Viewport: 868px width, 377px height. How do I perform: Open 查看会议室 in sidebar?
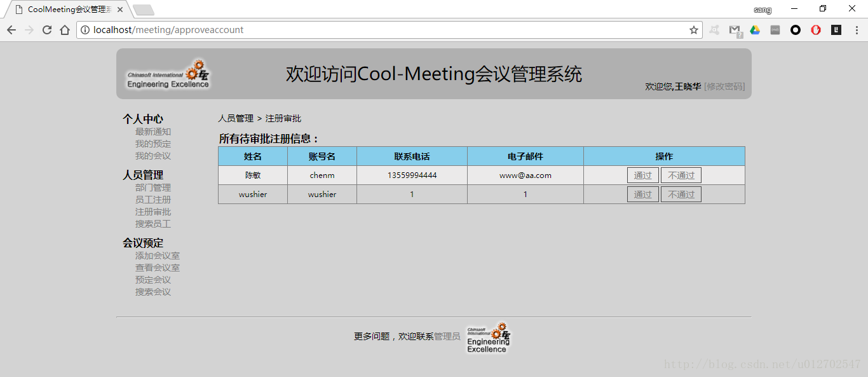pos(158,268)
